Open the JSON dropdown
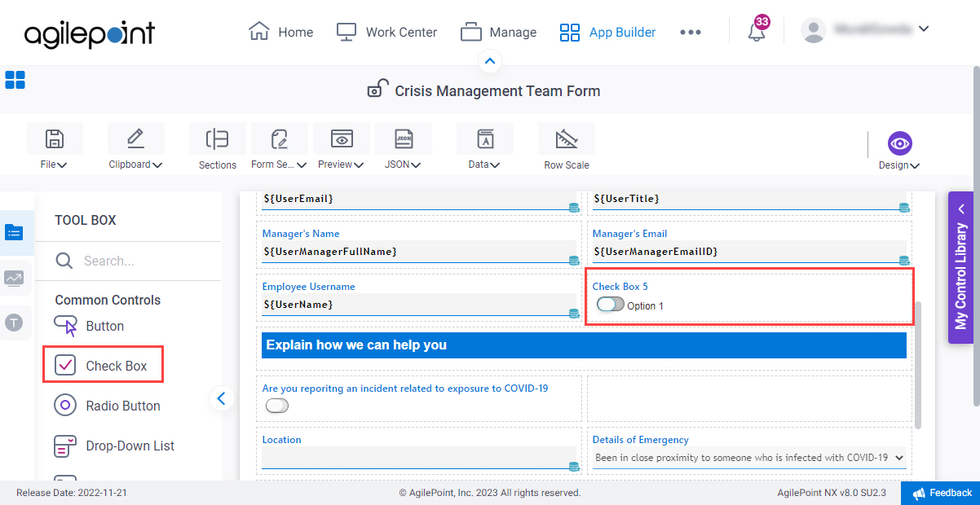 (404, 147)
